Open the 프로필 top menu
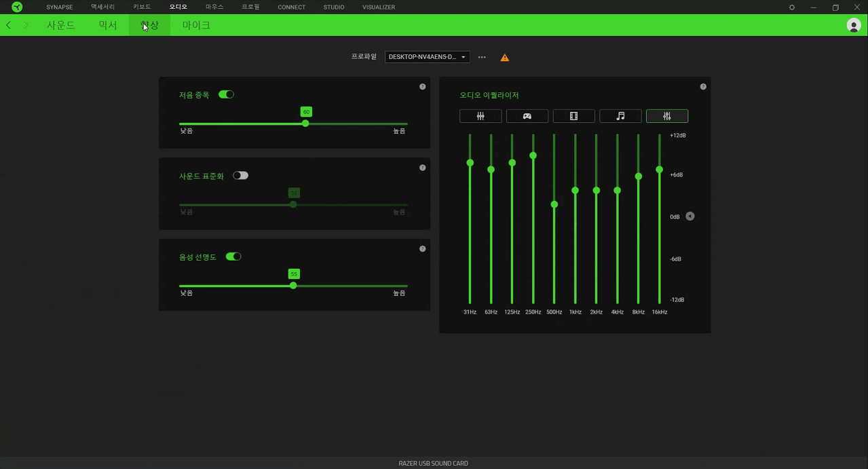This screenshot has height=469, width=868. pos(250,7)
